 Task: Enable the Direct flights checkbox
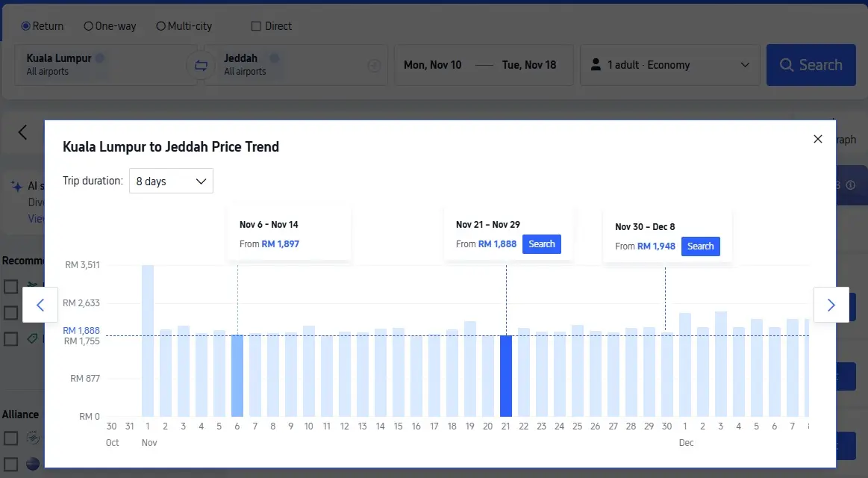coord(257,26)
